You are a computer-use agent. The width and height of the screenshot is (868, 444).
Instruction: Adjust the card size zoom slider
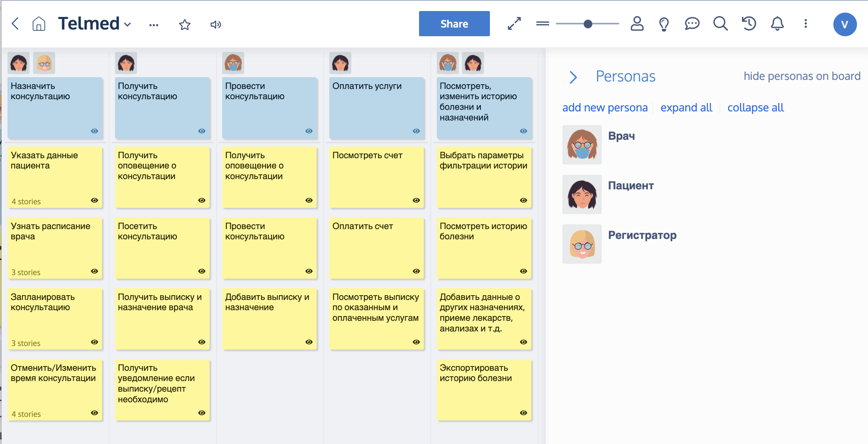(x=588, y=24)
